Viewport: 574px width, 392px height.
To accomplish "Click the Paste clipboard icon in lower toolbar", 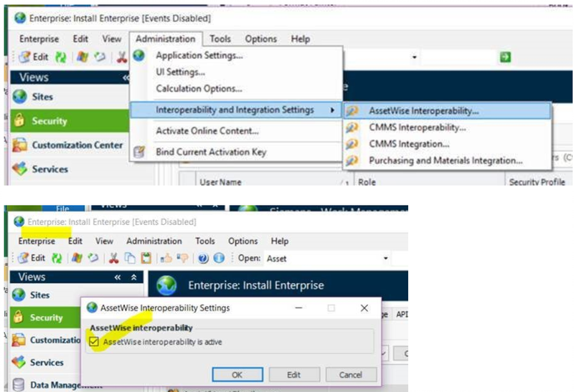I will (x=146, y=258).
